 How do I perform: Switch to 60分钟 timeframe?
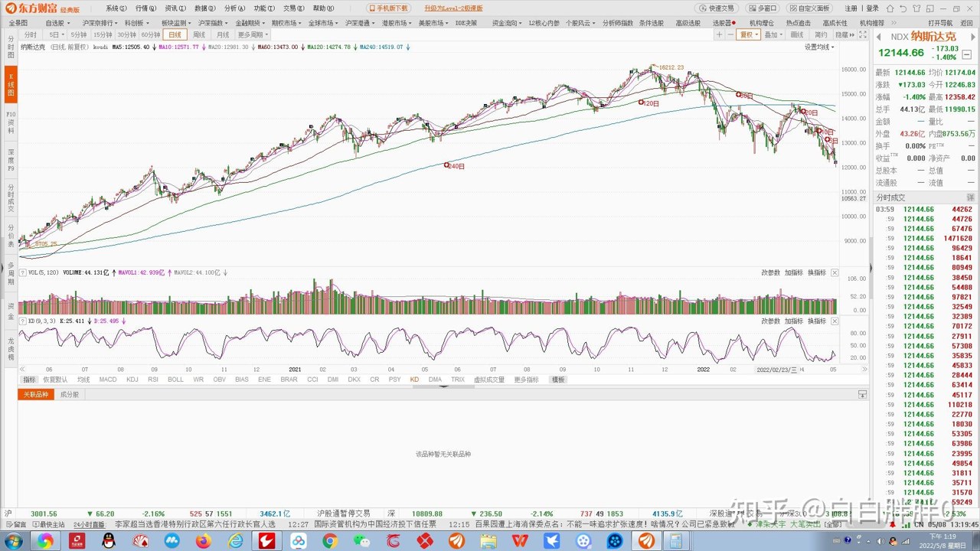coord(151,34)
